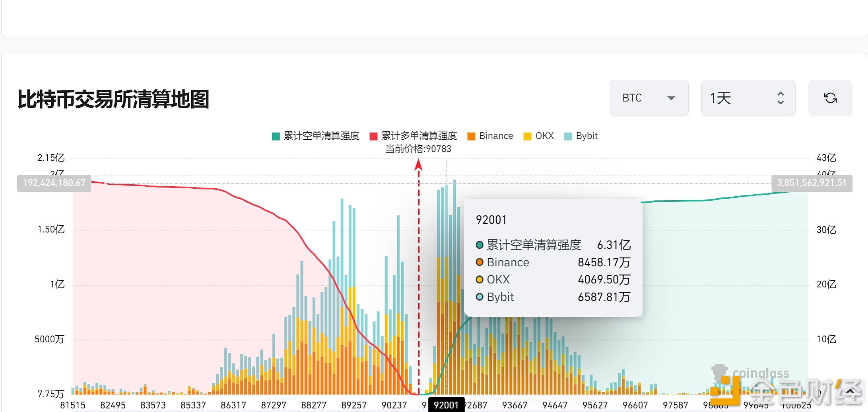Click the orange Binance dot inside the tooltip

pyautogui.click(x=479, y=262)
